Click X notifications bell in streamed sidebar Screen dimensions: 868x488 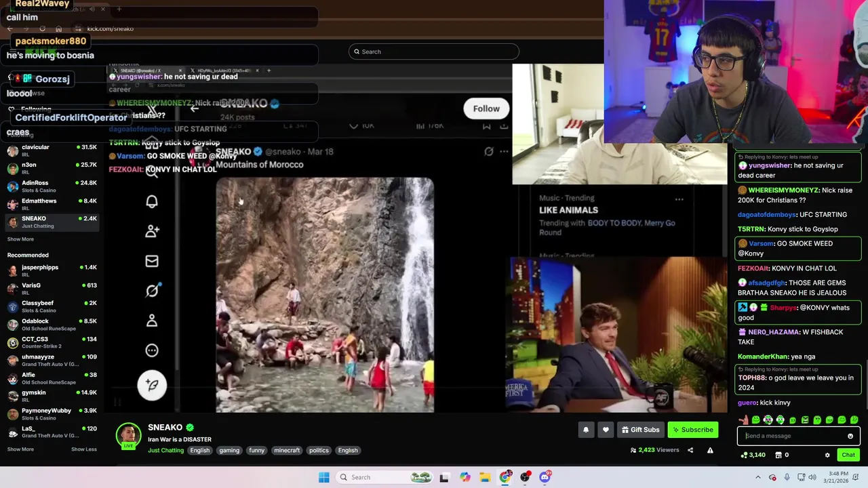[152, 201]
